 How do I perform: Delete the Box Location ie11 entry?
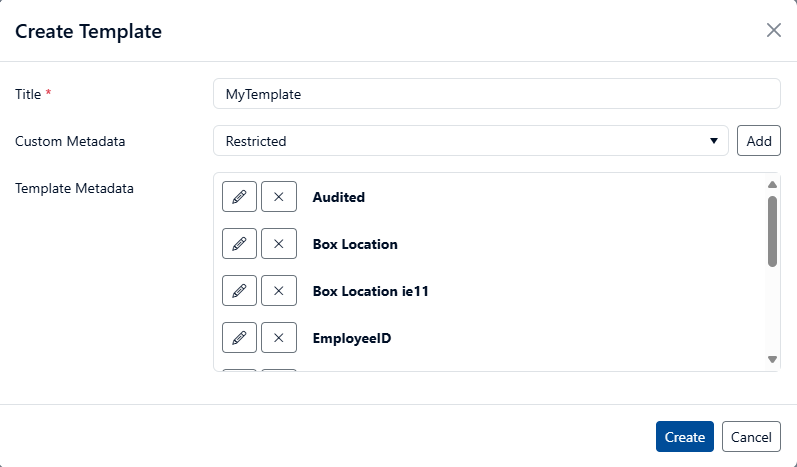coord(279,291)
